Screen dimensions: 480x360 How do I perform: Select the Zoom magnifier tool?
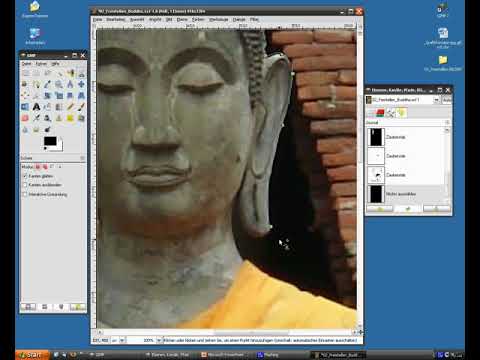coord(59,84)
